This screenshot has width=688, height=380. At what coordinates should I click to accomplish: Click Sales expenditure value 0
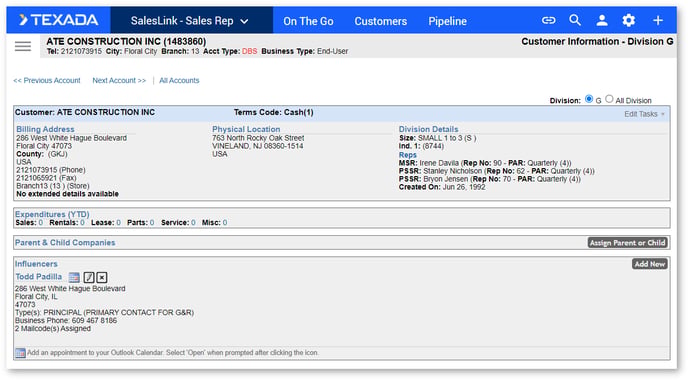coord(41,223)
